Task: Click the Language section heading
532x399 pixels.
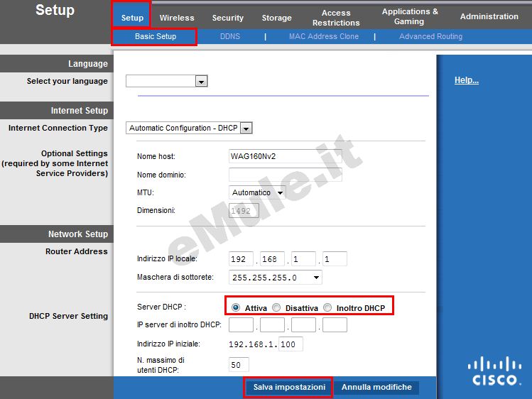Action: tap(88, 63)
